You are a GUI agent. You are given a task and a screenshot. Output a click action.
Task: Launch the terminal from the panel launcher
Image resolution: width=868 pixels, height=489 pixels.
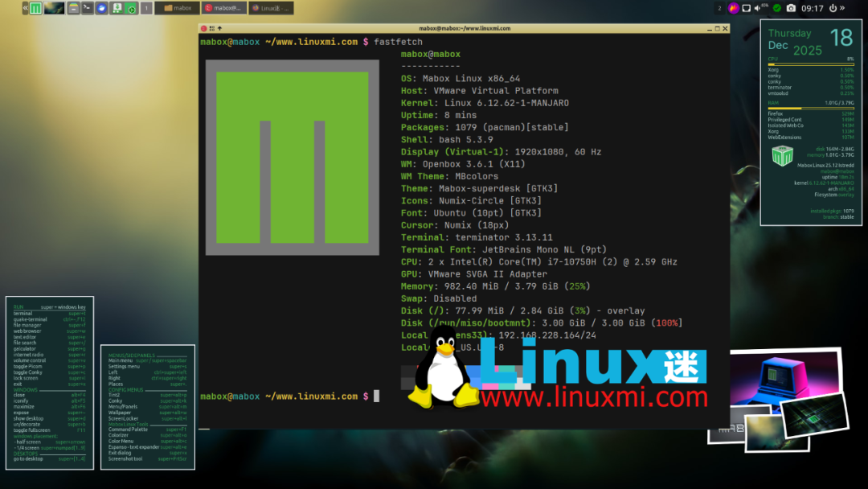click(88, 8)
